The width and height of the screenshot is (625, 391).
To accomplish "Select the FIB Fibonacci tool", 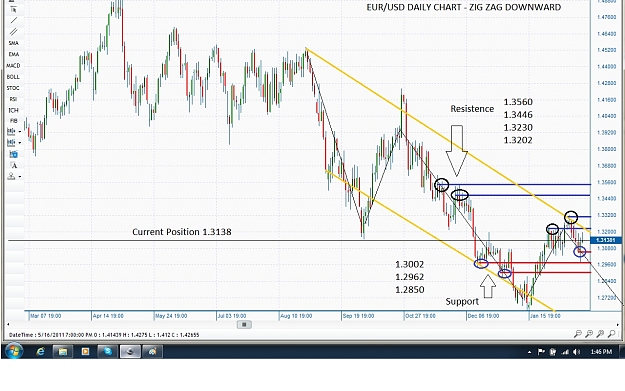I will (14, 121).
